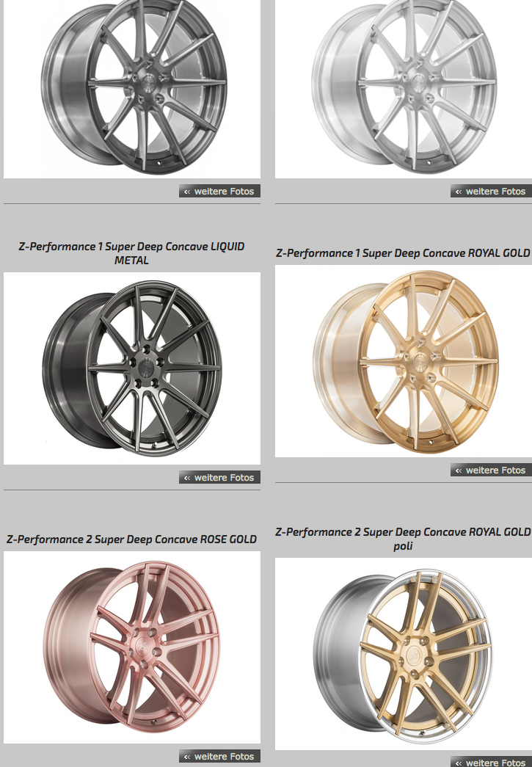Click the chevron icon below the Rose Gold wheel
The height and width of the screenshot is (767, 532).
(187, 757)
